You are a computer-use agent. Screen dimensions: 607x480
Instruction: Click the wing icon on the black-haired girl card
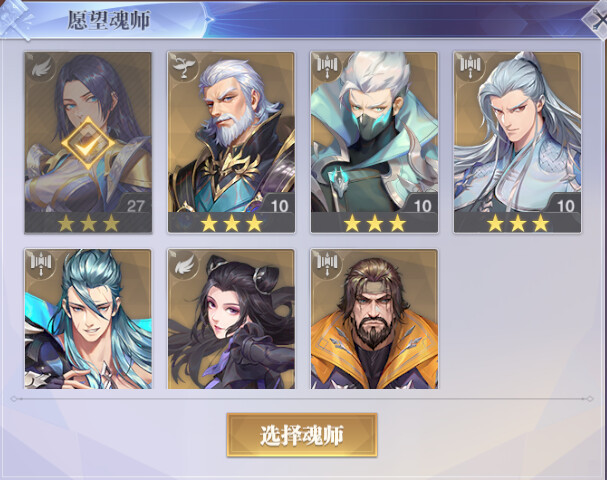184,265
